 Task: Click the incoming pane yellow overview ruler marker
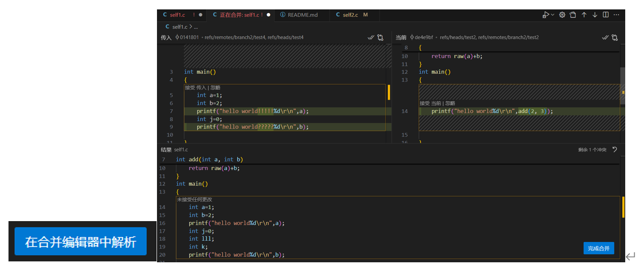coord(389,92)
